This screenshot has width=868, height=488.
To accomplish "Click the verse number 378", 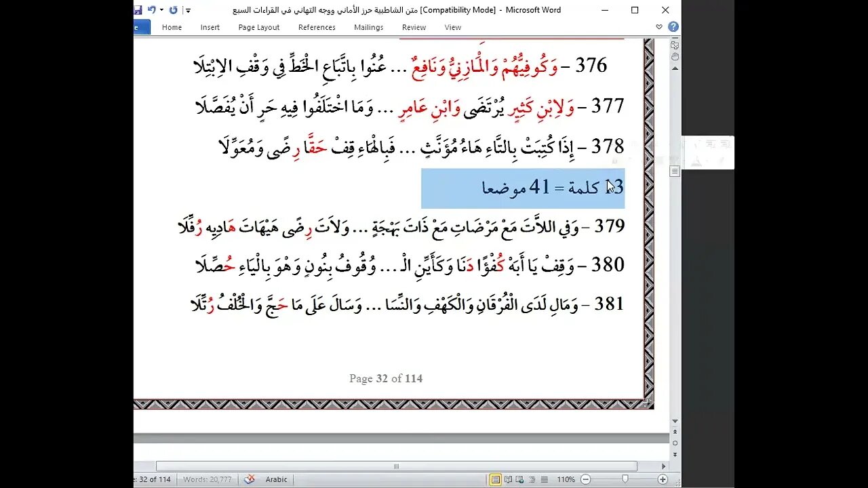I will point(608,146).
